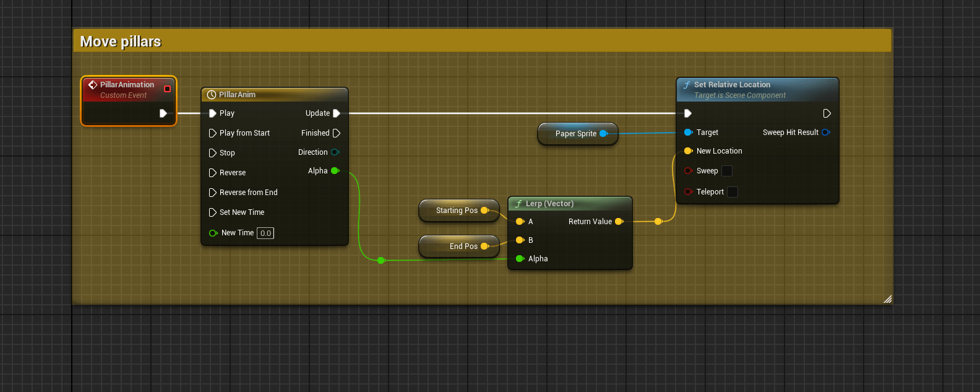Click the Reverse exec input pin

tap(213, 173)
